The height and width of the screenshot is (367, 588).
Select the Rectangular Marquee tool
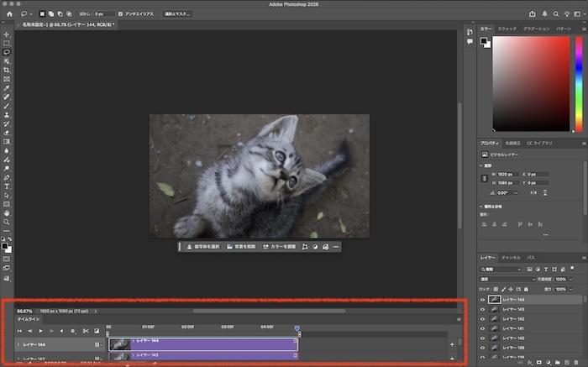7,43
